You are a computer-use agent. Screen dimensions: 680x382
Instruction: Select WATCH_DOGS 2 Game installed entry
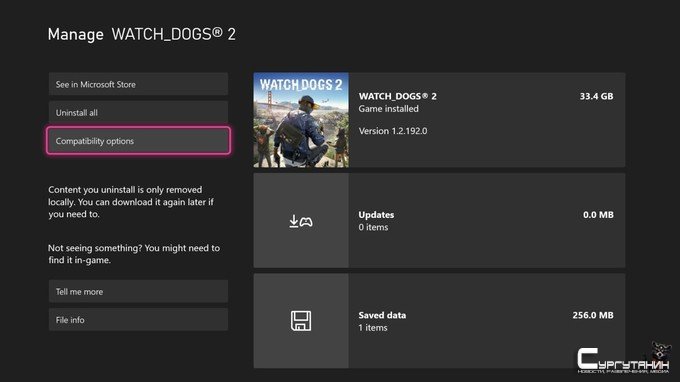(x=439, y=120)
